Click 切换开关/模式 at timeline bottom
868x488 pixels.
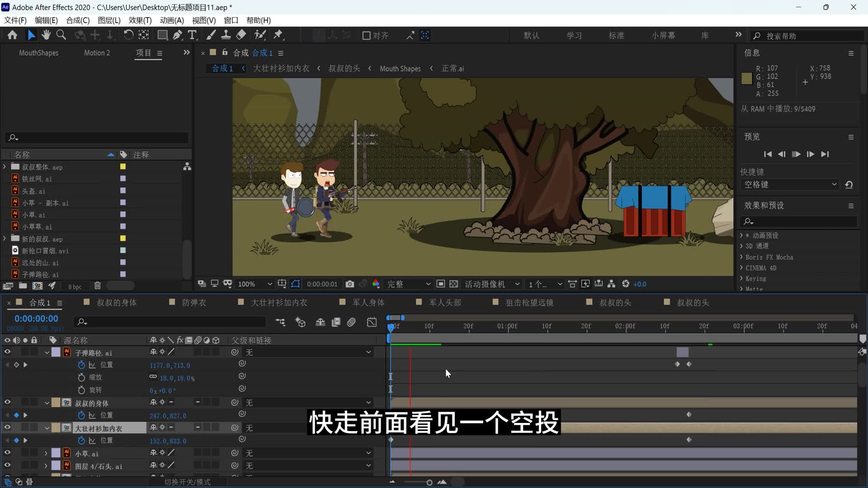click(x=187, y=482)
